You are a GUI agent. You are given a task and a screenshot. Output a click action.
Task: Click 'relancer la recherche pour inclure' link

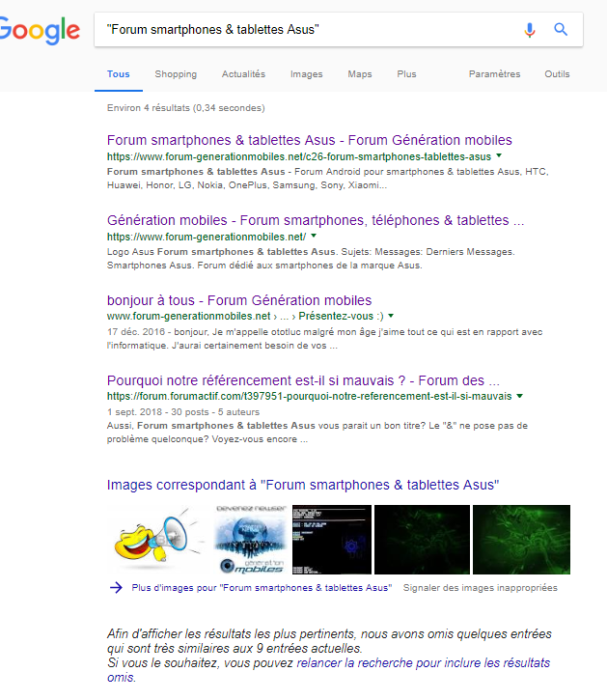pyautogui.click(x=328, y=670)
